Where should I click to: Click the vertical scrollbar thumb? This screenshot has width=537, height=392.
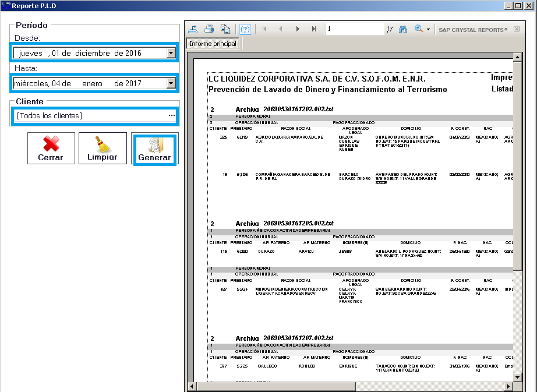click(517, 165)
